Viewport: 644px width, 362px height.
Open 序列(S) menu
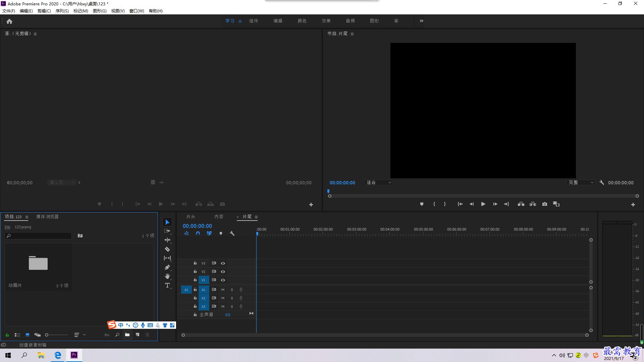(x=62, y=11)
